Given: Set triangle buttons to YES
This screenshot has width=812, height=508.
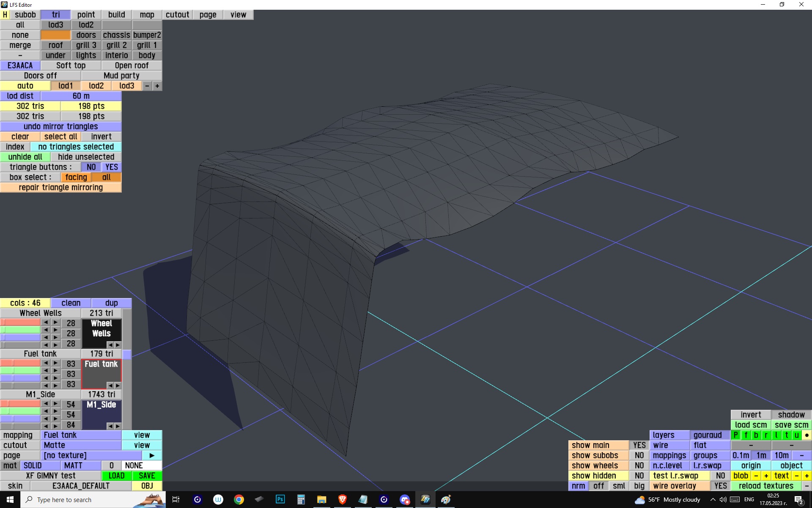Looking at the screenshot, I should coord(111,167).
